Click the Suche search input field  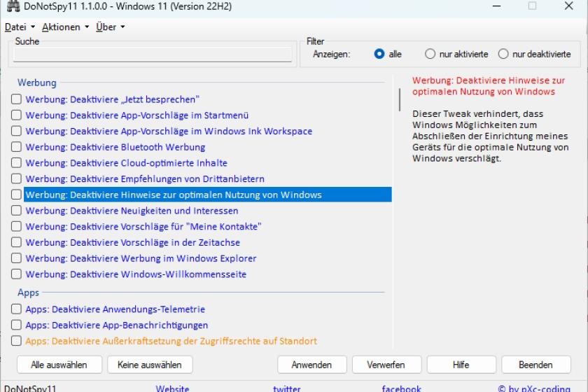click(153, 55)
